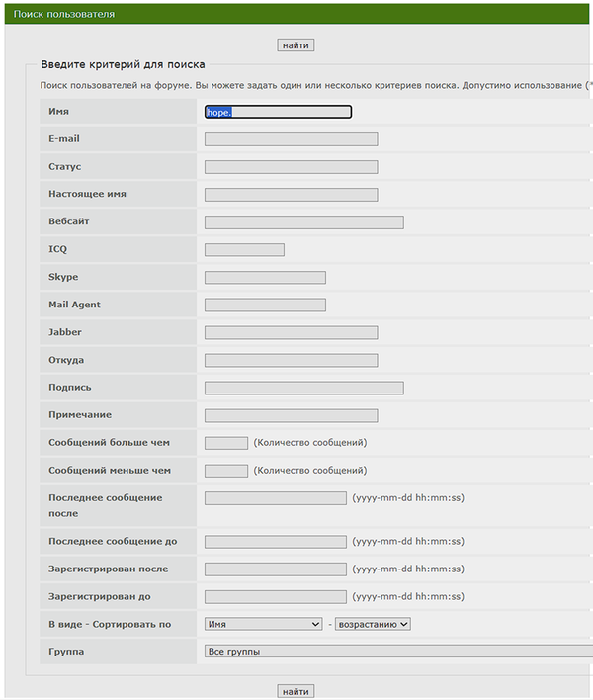Screen dimensions: 593x700
Task: Click the Вебсайт text field
Action: (303, 222)
